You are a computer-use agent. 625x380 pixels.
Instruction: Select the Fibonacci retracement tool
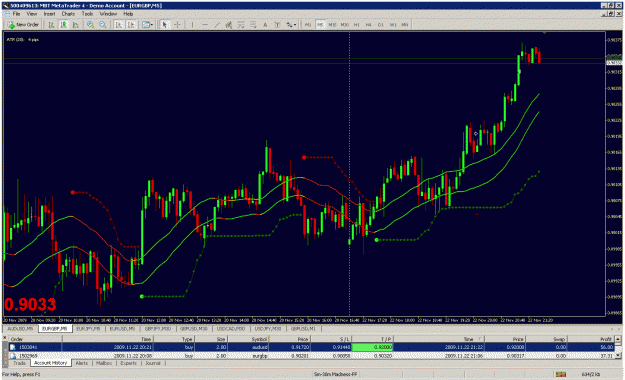coord(241,25)
